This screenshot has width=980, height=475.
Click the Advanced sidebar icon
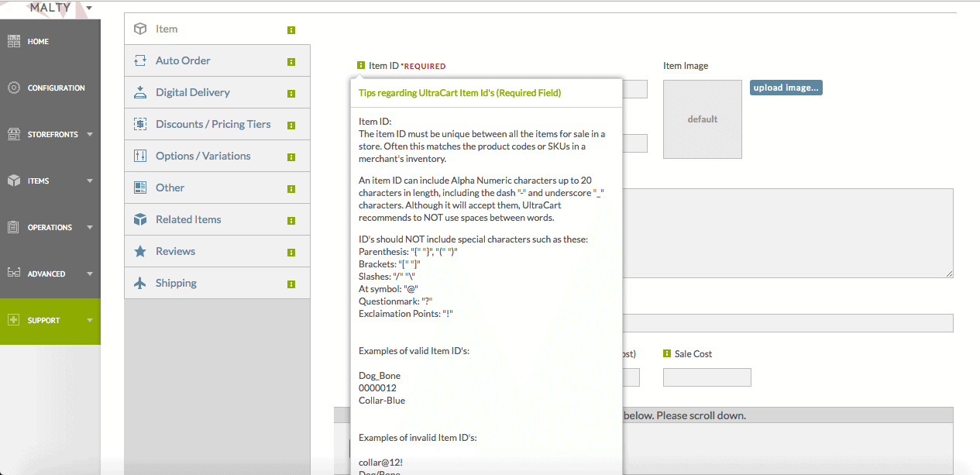click(x=14, y=274)
